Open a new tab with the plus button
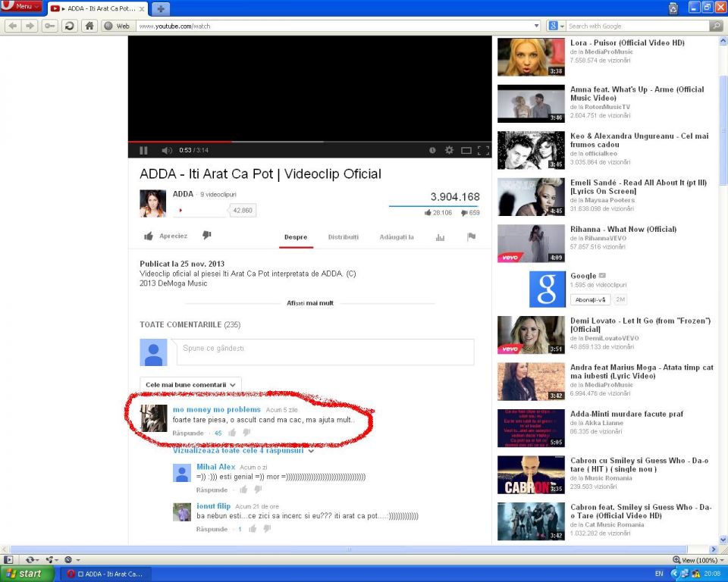This screenshot has height=582, width=728. 161,9
